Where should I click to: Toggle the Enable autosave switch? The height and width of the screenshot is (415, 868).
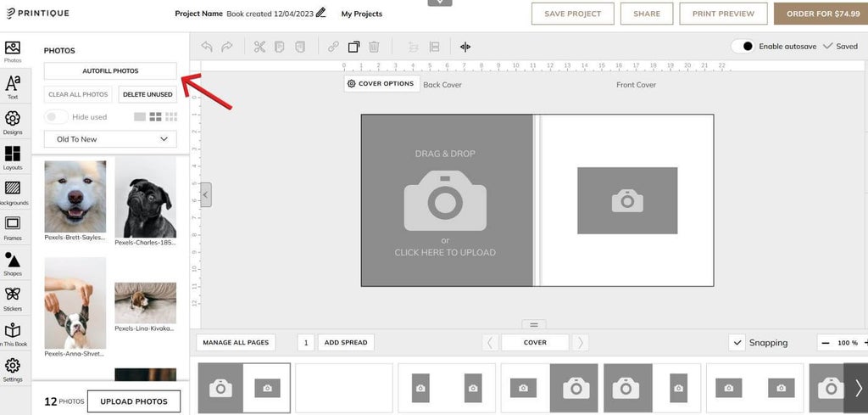(x=743, y=47)
